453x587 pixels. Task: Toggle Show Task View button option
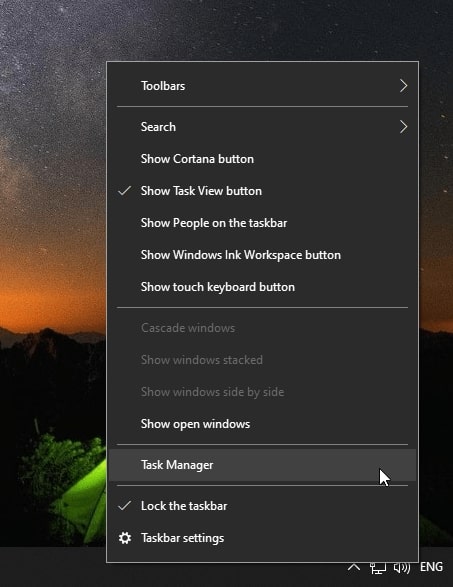click(262, 191)
